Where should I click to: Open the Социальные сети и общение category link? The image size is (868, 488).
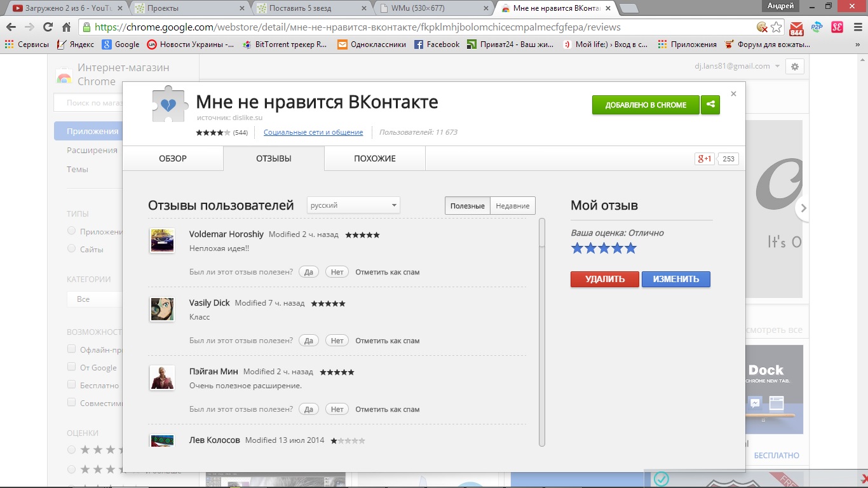[x=313, y=132]
